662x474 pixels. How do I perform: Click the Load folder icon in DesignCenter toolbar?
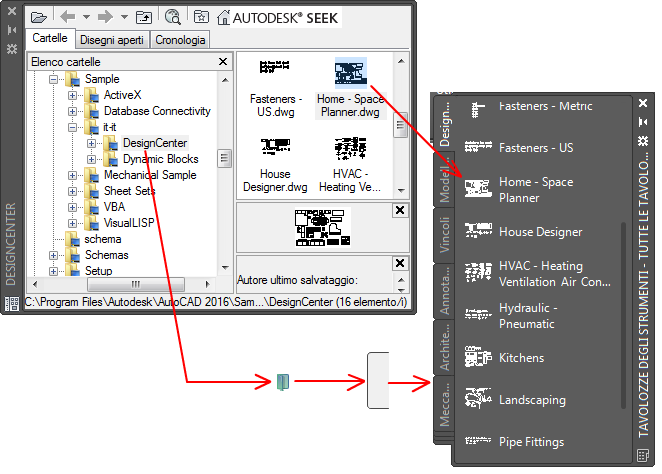tap(38, 17)
